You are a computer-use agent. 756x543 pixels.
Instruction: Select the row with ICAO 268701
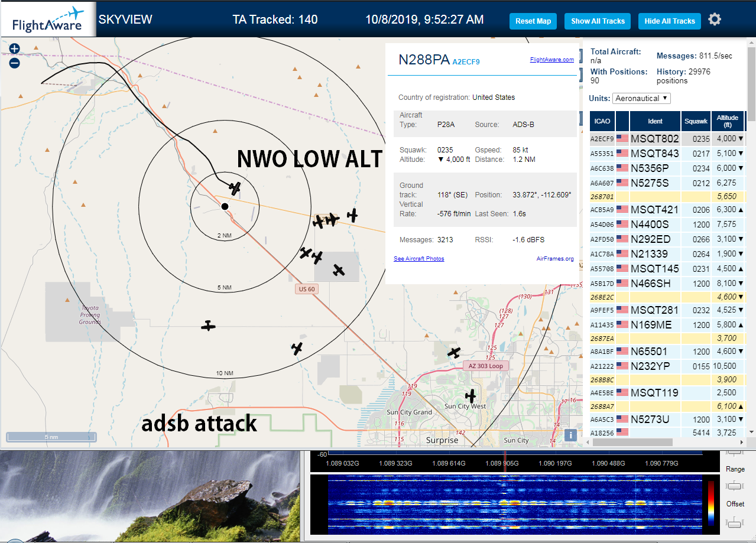coord(667,196)
